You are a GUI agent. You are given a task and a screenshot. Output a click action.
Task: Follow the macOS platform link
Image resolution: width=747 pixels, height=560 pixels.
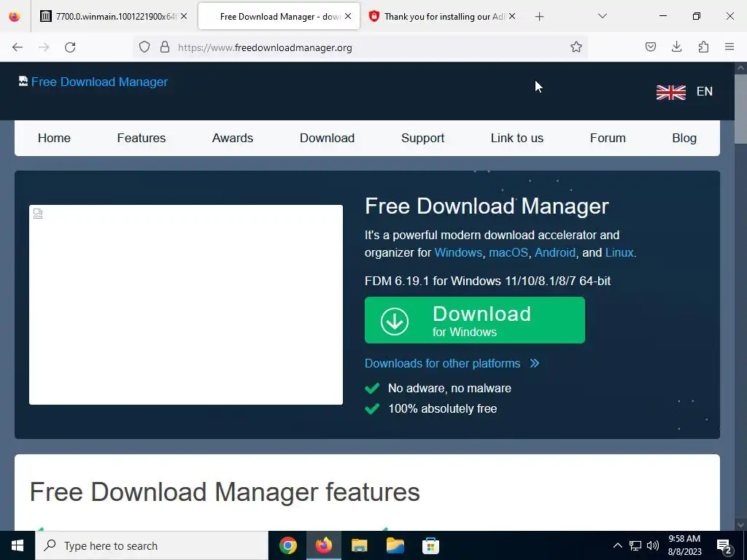click(508, 252)
